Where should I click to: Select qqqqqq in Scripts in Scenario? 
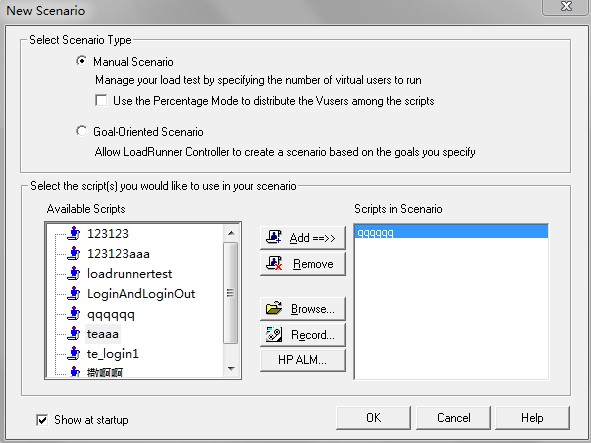coord(451,231)
